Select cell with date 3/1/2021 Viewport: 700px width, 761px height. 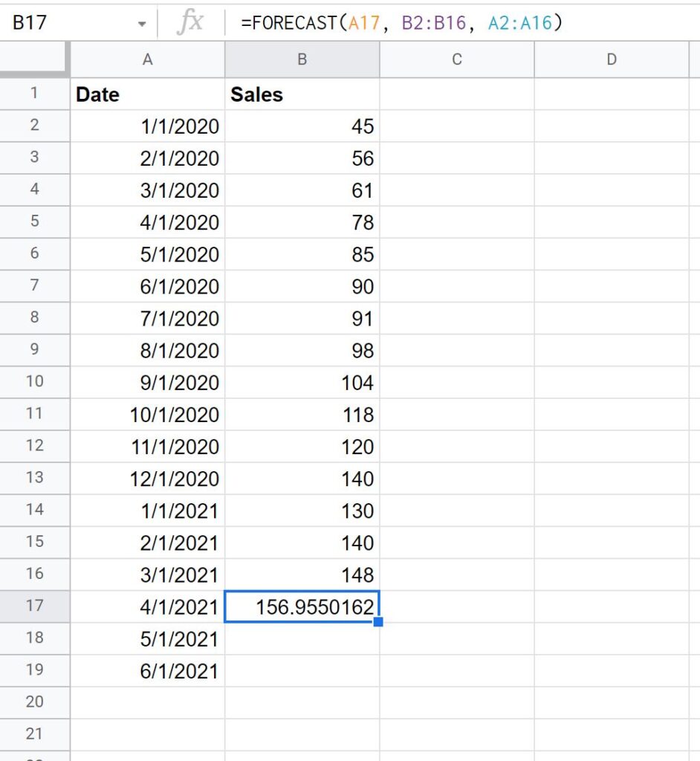(148, 574)
